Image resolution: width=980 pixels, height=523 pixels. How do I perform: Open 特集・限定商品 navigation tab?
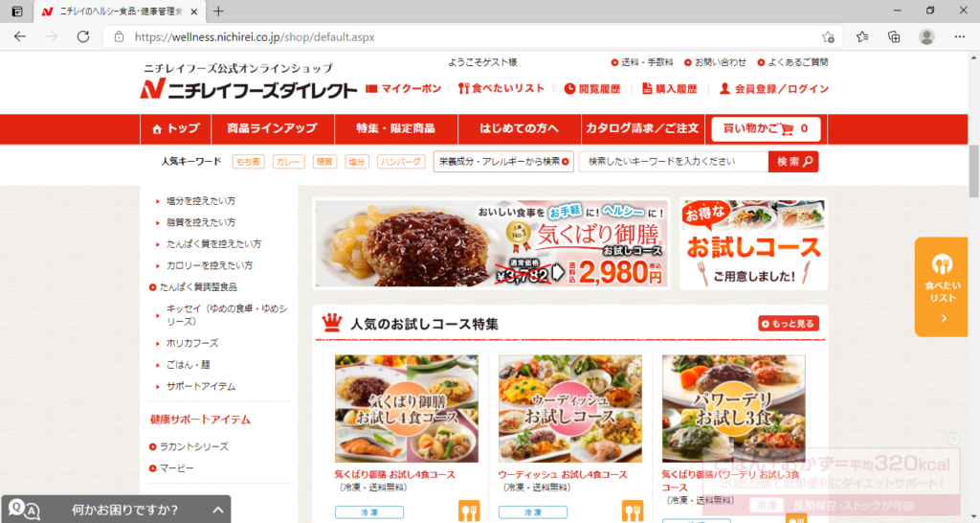(x=395, y=129)
